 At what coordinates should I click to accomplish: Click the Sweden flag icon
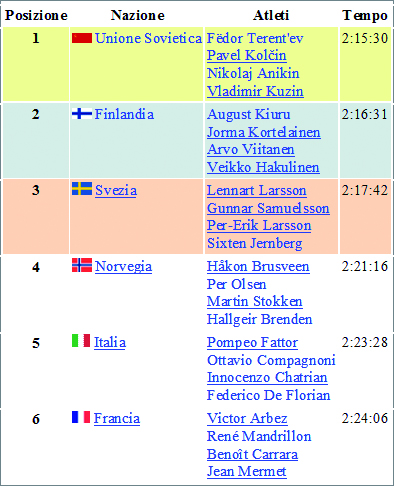[82, 189]
